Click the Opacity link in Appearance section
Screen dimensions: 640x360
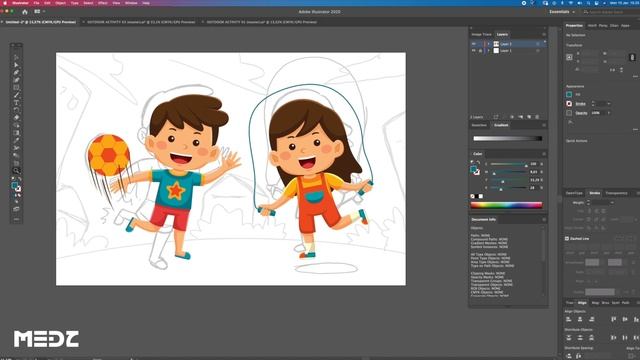tap(581, 113)
